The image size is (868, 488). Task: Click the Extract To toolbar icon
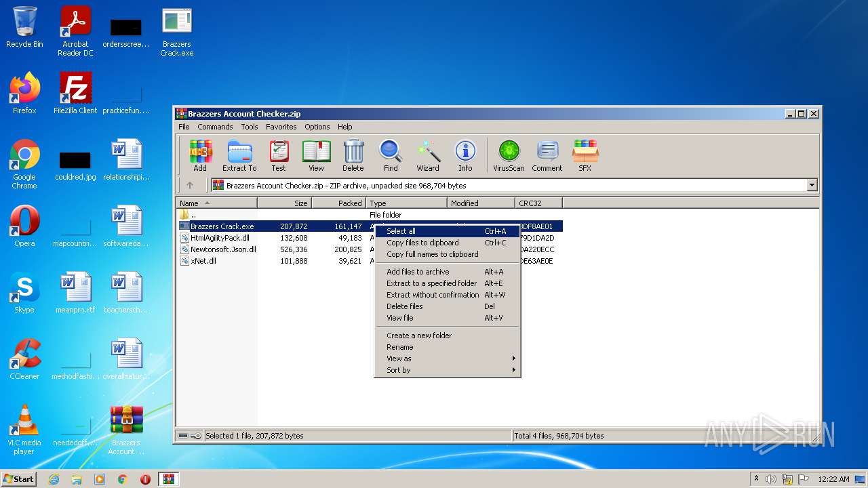coord(239,156)
